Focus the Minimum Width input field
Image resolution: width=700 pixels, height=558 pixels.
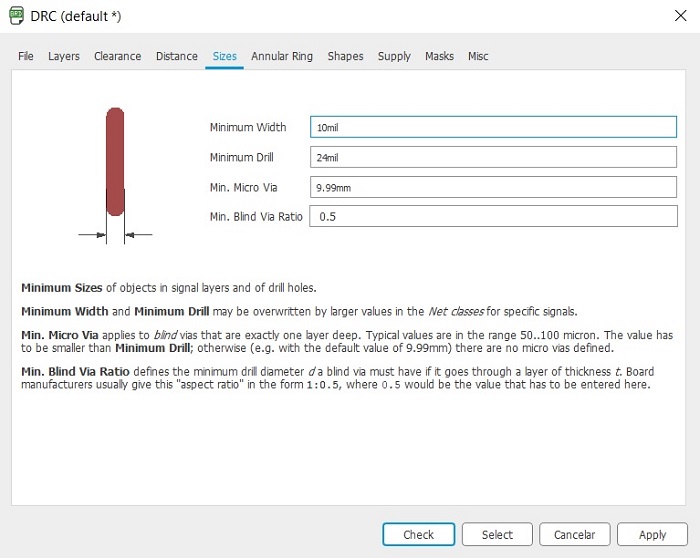(493, 127)
